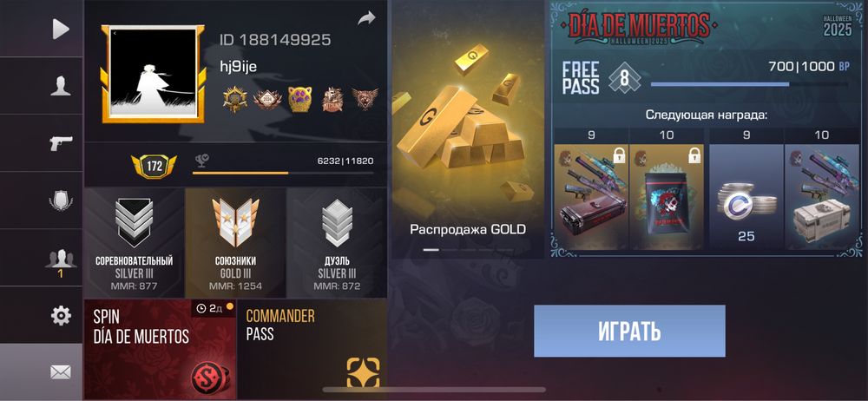Select the 25 silver coins reward
Image resolution: width=868 pixels, height=401 pixels.
click(x=746, y=197)
